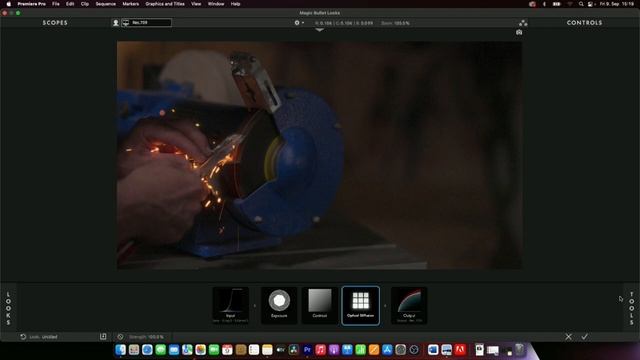The image size is (640, 360).
Task: Open the Edit menu
Action: (70, 4)
